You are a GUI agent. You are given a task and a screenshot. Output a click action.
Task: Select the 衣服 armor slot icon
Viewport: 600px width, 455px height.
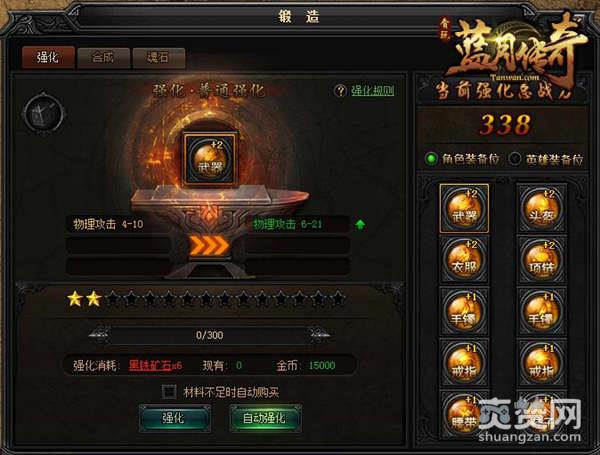(x=464, y=259)
